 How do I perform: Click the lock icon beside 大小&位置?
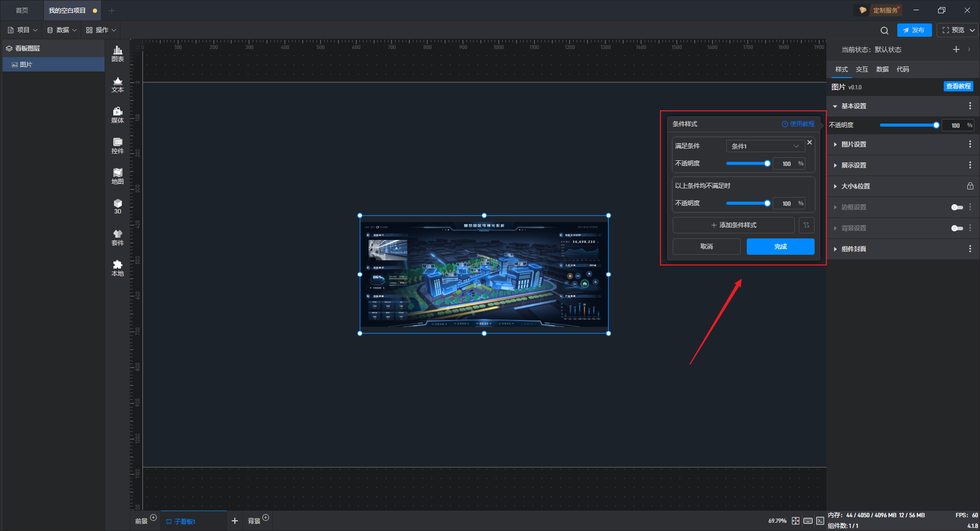[x=970, y=186]
